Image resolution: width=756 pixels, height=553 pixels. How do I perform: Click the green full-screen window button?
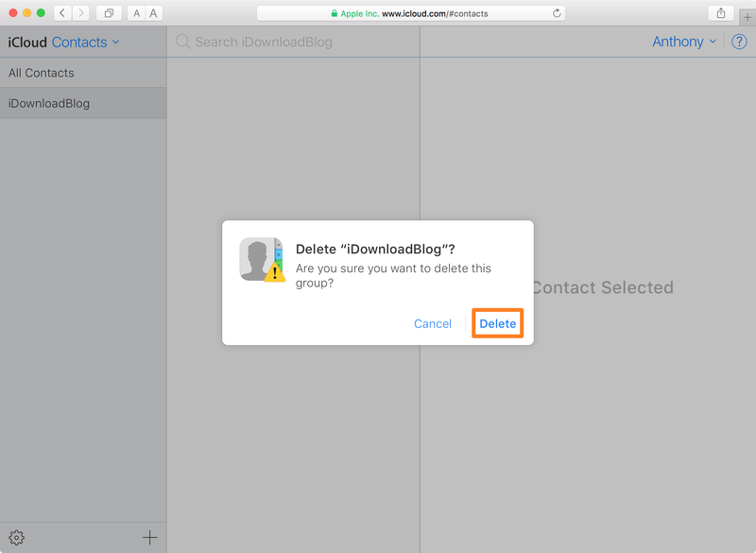[41, 13]
